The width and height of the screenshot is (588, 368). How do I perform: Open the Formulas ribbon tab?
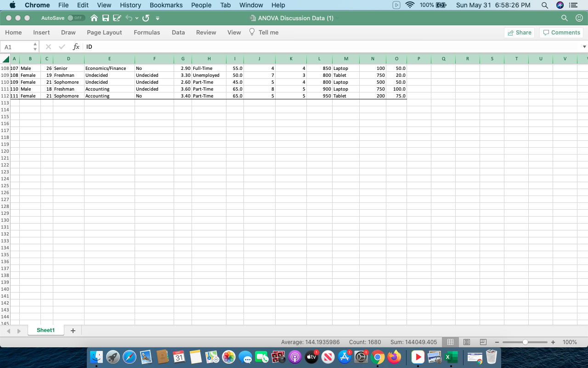[x=147, y=32]
